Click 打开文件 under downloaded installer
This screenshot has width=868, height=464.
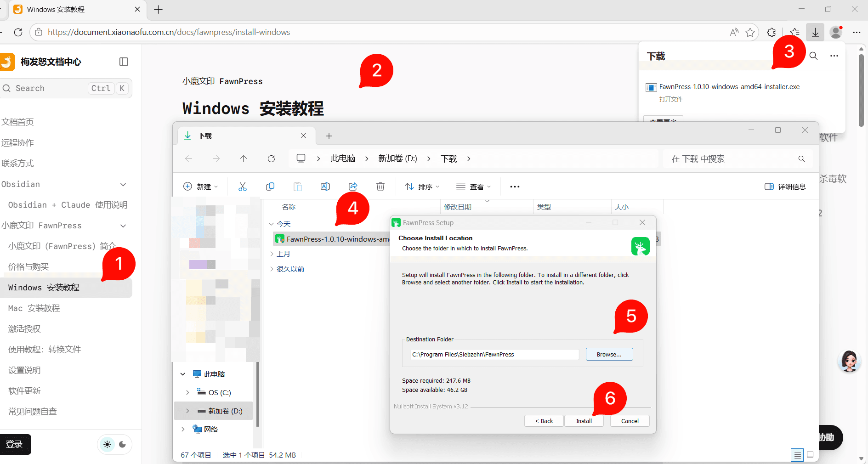pyautogui.click(x=671, y=99)
